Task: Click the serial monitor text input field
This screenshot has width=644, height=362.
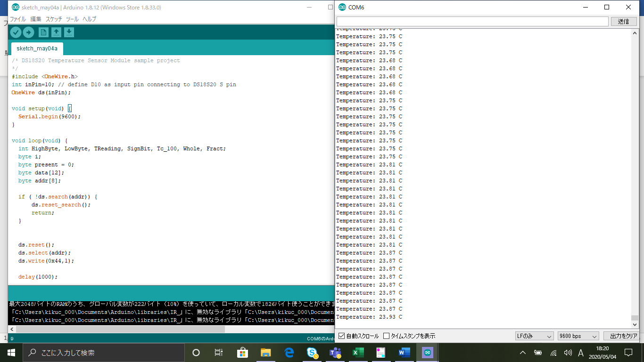Action: coord(472,21)
